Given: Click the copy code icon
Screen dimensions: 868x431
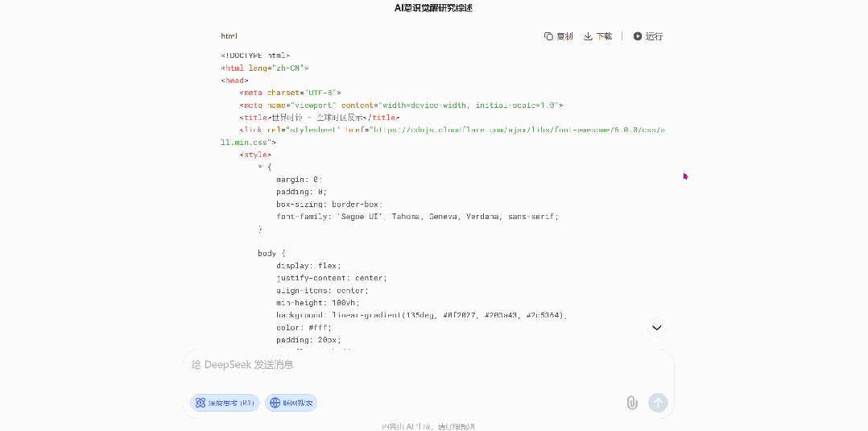Looking at the screenshot, I should tap(548, 36).
